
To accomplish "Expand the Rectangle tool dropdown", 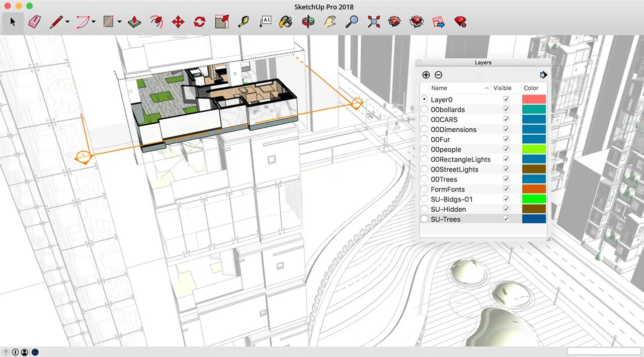I will coord(118,22).
